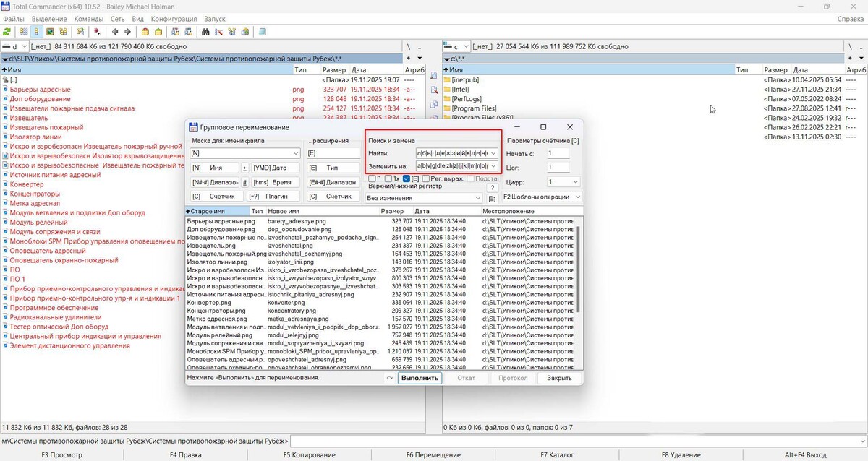
Task: Open the 'Конфигурация' menu
Action: 174,19
